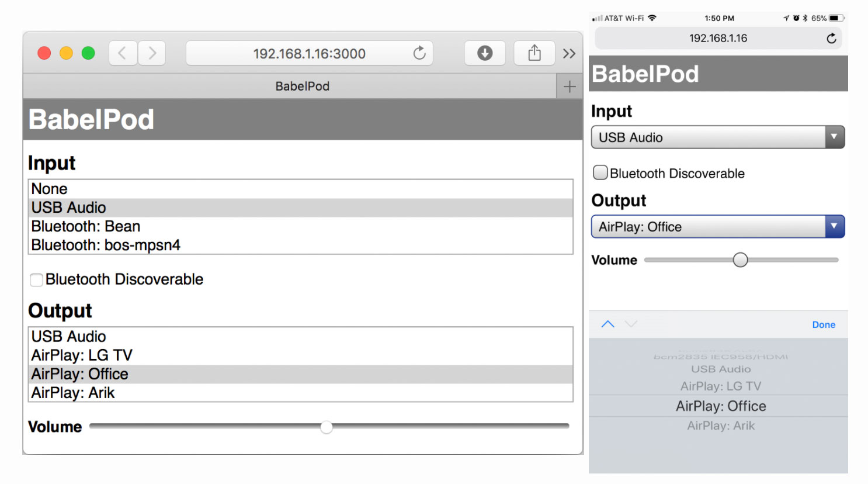The image size is (868, 484).
Task: Click the desktop Volume slider handle
Action: point(327,427)
